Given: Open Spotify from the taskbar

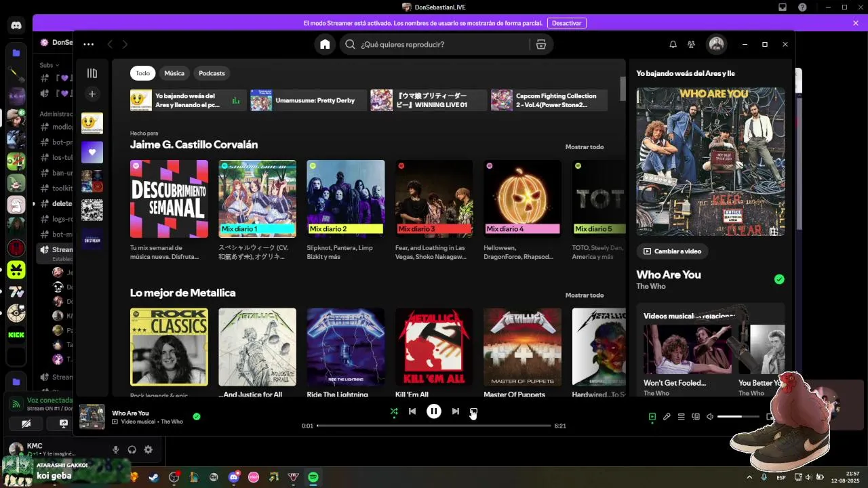Looking at the screenshot, I should pyautogui.click(x=313, y=477).
